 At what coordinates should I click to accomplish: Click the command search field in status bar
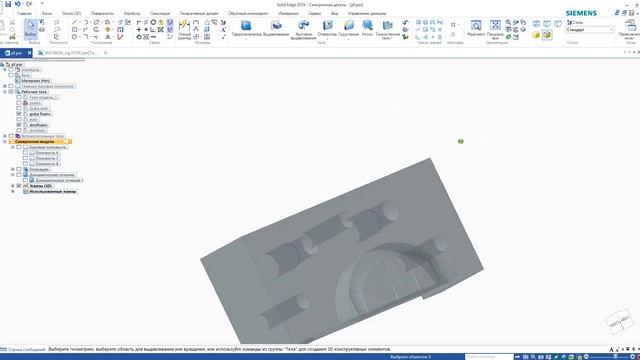[489, 357]
